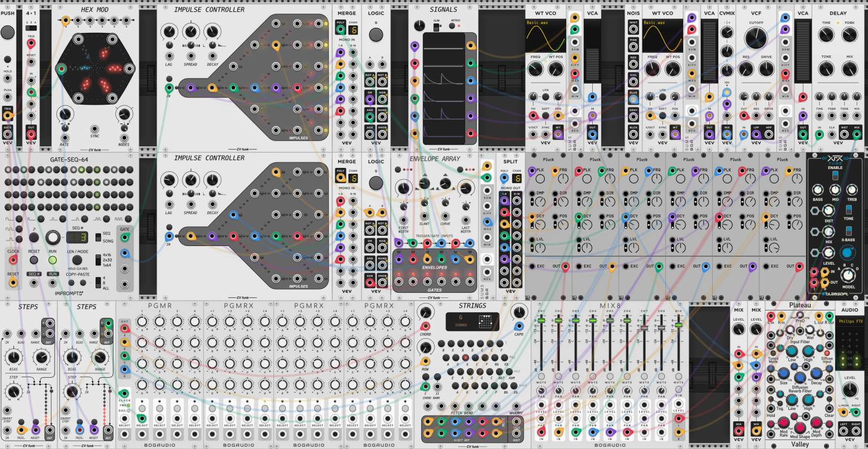Viewport: 868px width, 449px height.
Task: Click the CH7 fader on the MIX8 mixer
Action: click(644, 328)
